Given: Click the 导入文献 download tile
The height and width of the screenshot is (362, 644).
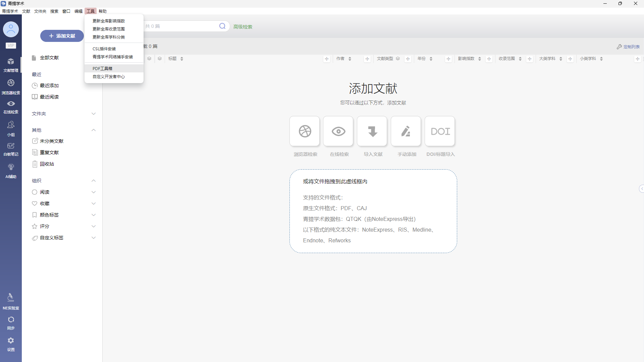Looking at the screenshot, I should coord(372,131).
